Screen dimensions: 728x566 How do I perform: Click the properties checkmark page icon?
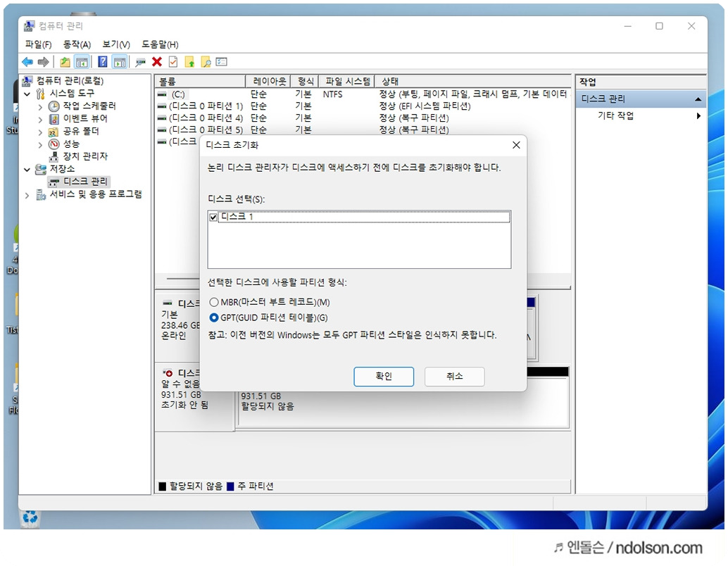click(173, 62)
